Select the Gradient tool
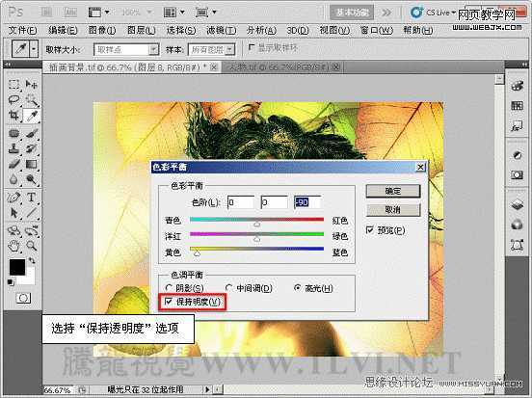 point(32,164)
